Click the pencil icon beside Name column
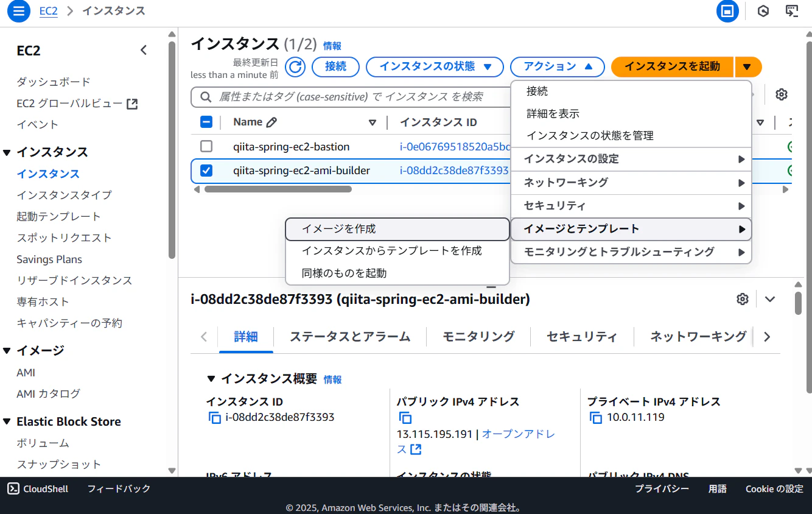Image resolution: width=812 pixels, height=514 pixels. pyautogui.click(x=271, y=122)
